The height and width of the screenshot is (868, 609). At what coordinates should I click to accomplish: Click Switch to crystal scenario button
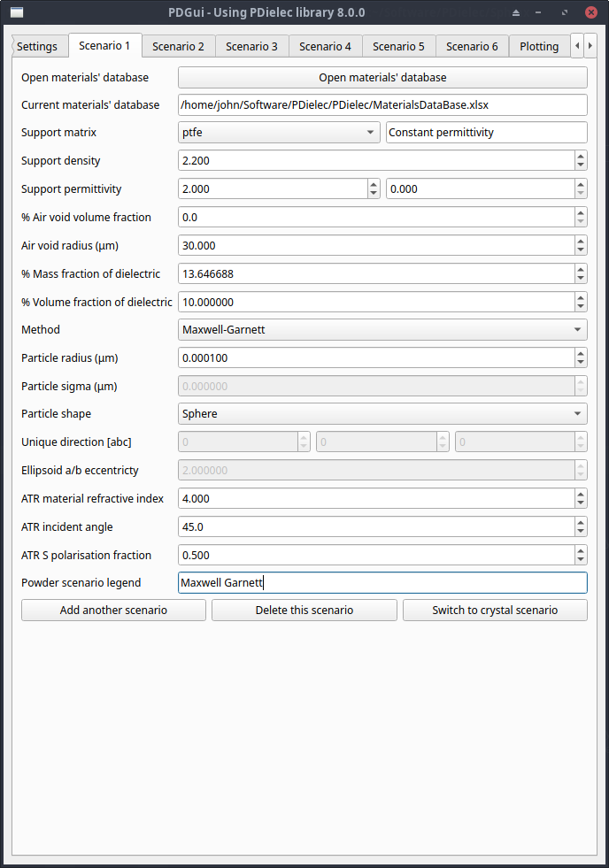pos(495,610)
